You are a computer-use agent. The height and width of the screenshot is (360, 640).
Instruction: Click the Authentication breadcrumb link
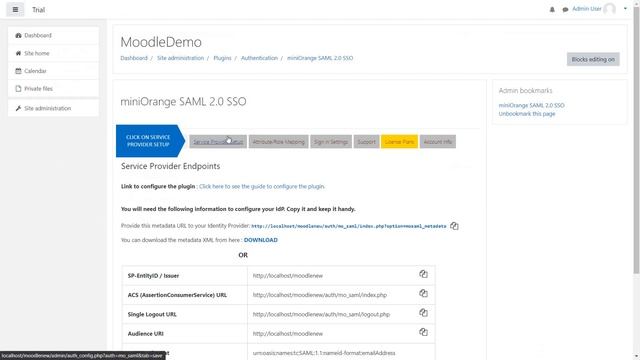pyautogui.click(x=259, y=58)
